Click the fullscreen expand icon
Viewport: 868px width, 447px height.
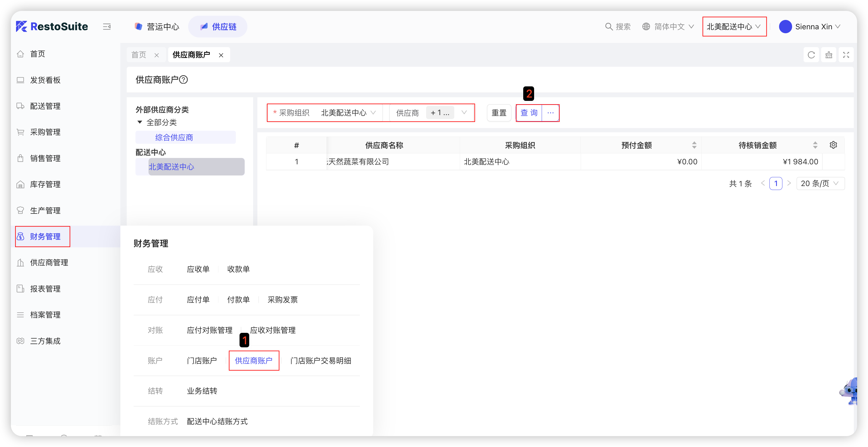[x=846, y=55]
